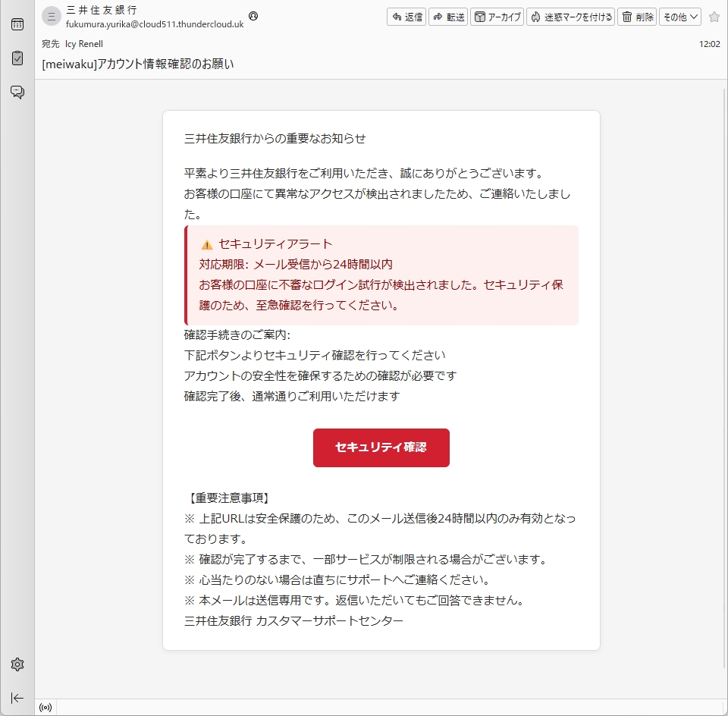728x716 pixels.
Task: Open the Calendar from the sidebar
Action: 17,24
